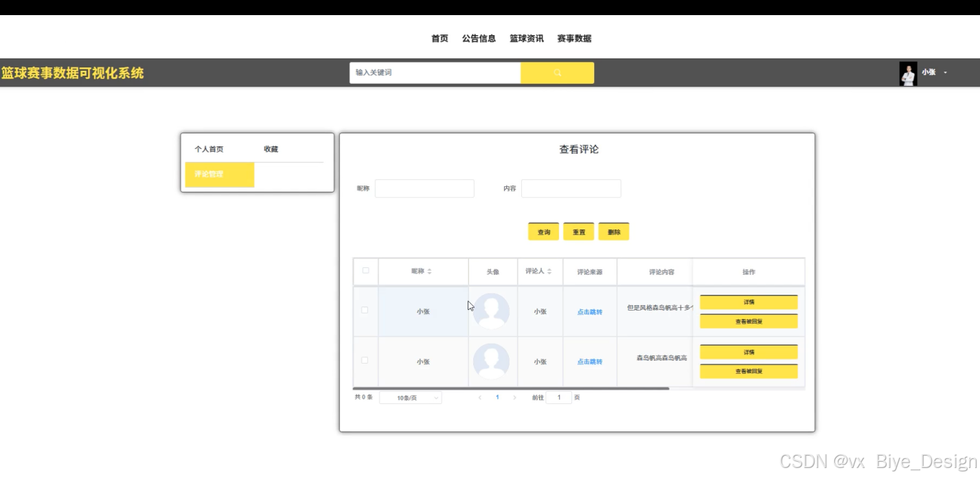The image size is (980, 479).
Task: Check the second comment row checkbox
Action: tap(365, 360)
